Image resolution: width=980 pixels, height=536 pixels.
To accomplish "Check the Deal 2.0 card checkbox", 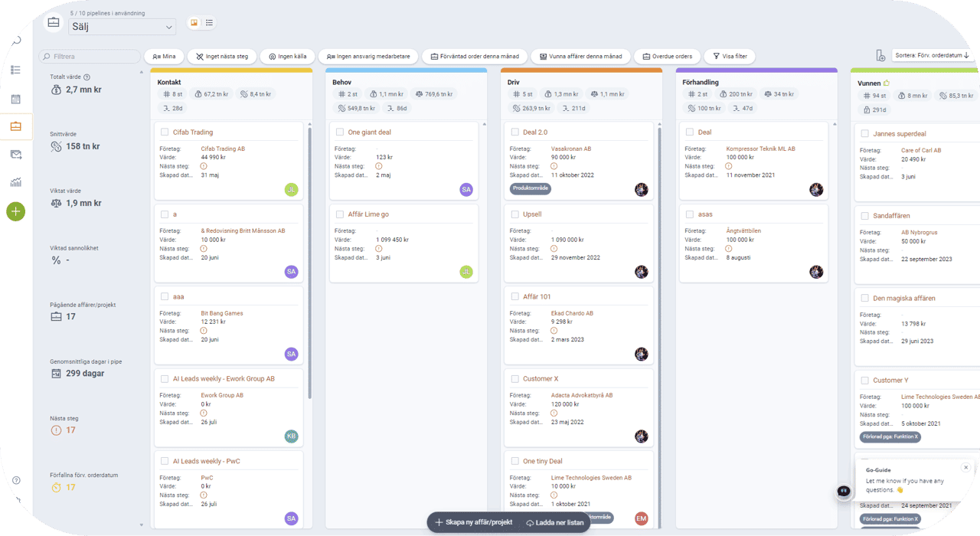I will click(514, 132).
